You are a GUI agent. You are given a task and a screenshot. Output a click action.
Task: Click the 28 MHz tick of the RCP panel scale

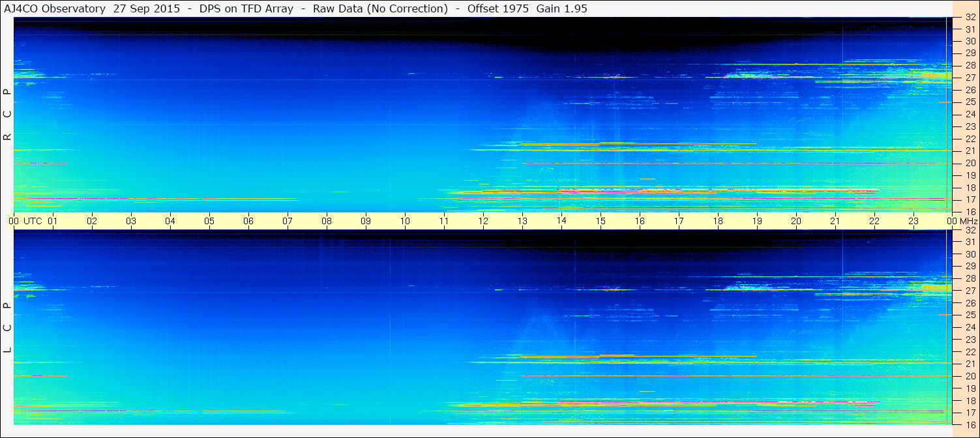point(970,65)
